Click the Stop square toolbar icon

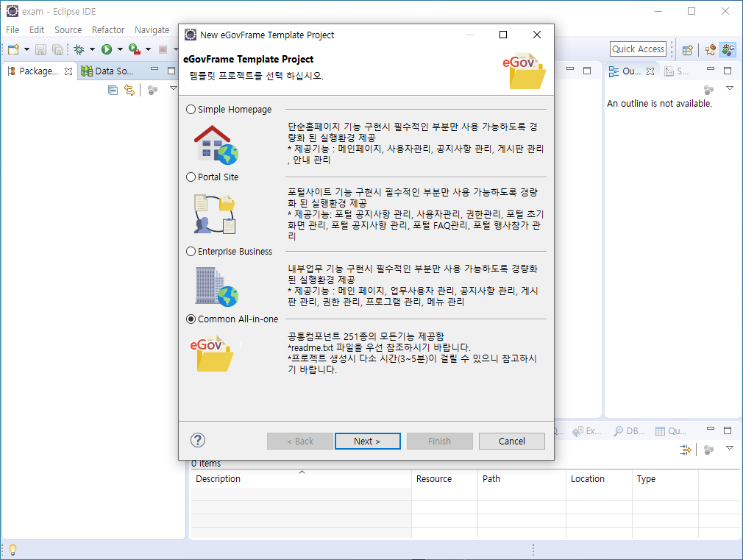pos(163,49)
